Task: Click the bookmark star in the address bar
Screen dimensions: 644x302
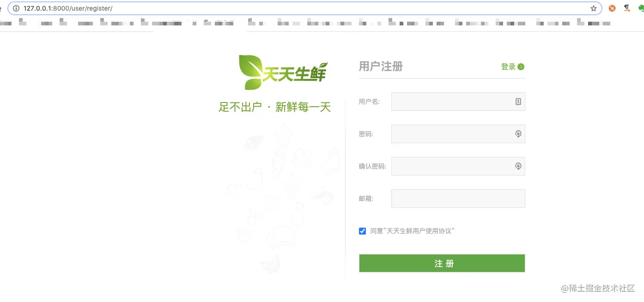Action: [x=593, y=8]
